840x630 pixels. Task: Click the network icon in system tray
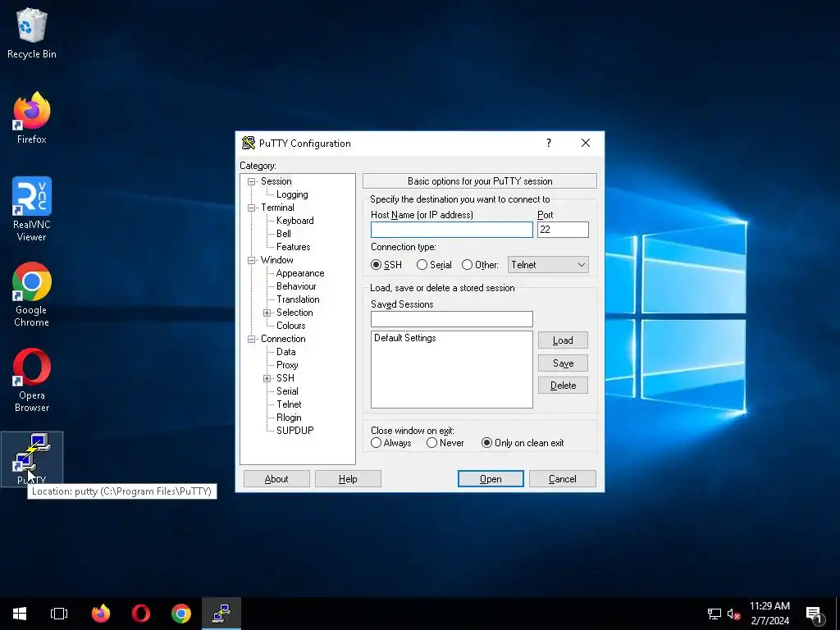coord(714,614)
